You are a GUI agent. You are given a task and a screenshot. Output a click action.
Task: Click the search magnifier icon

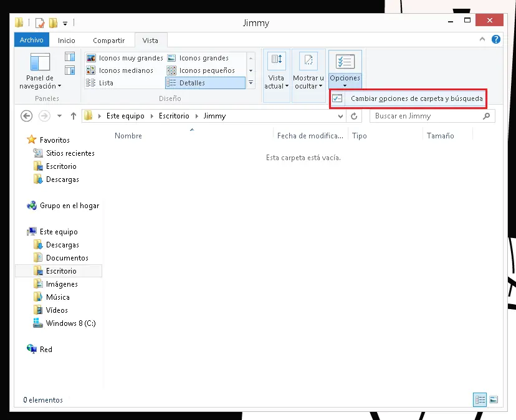[x=486, y=116]
